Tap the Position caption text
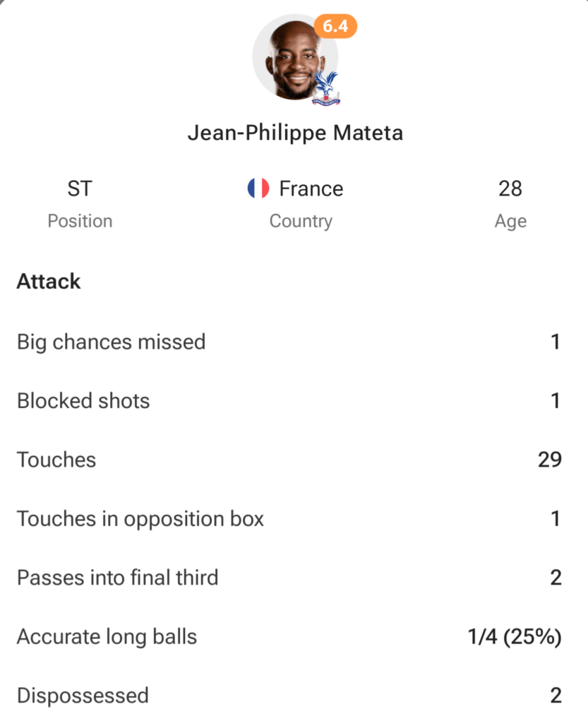Screen dimensions: 588x723 point(80,221)
